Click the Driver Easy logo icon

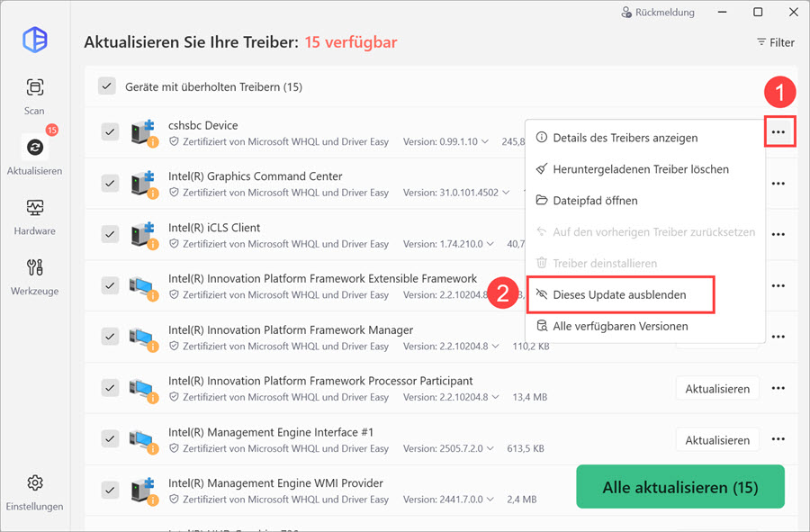(x=34, y=40)
